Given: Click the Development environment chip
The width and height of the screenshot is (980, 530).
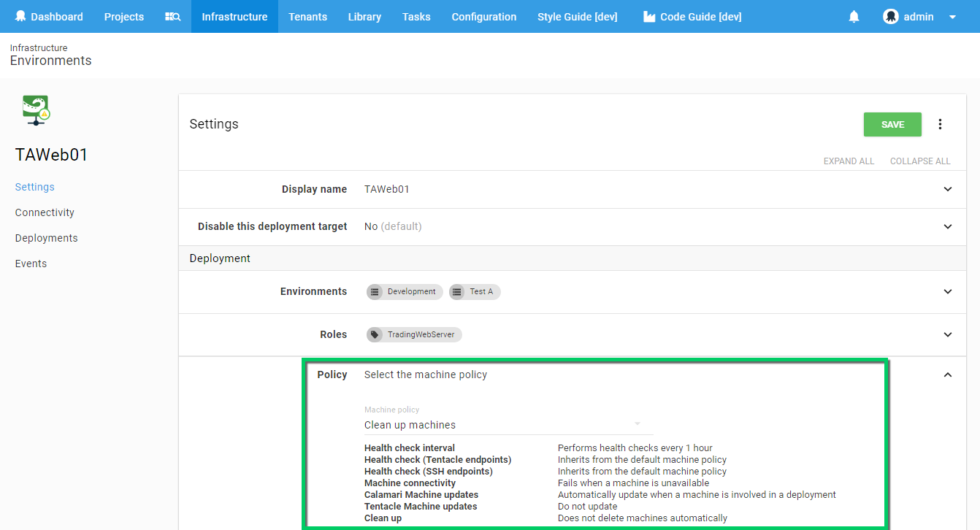Looking at the screenshot, I should [405, 291].
